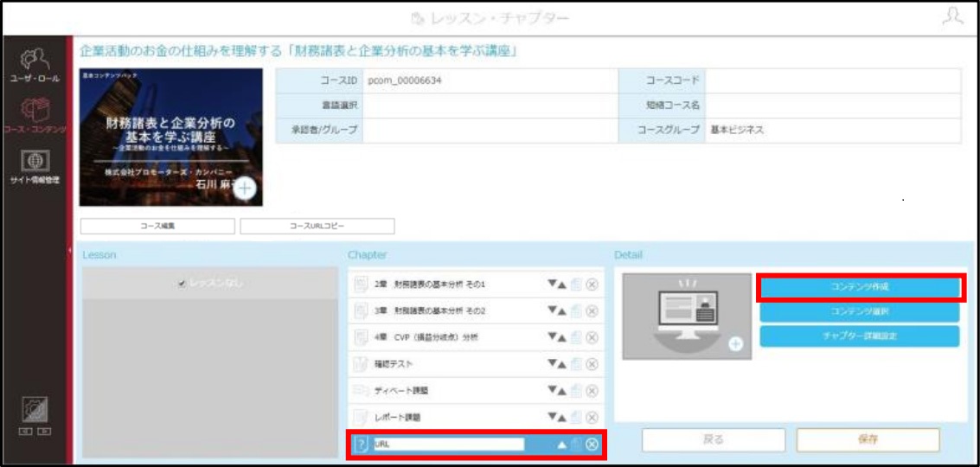The height and width of the screenshot is (467, 980).
Task: Click the チャプター詳細設定 button
Action: [860, 336]
